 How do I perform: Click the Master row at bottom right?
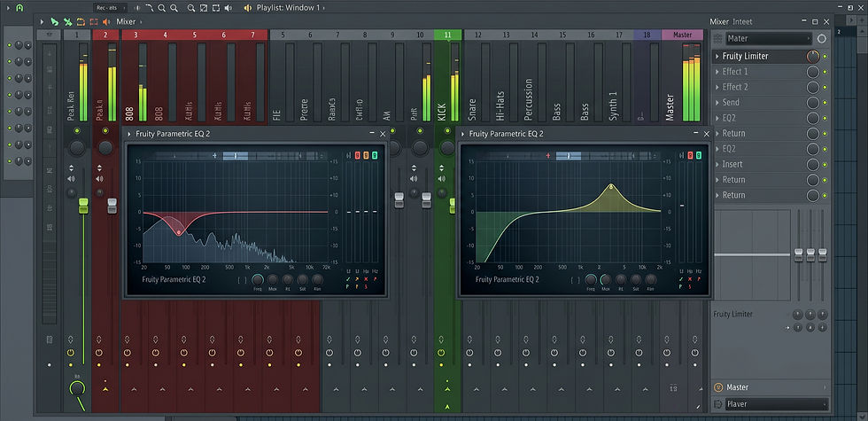click(770, 387)
